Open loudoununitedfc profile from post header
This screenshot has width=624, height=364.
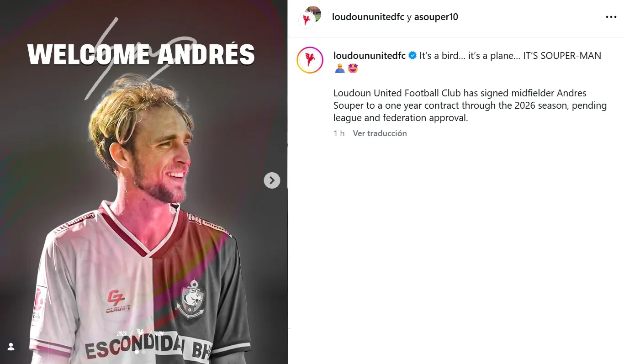[368, 17]
